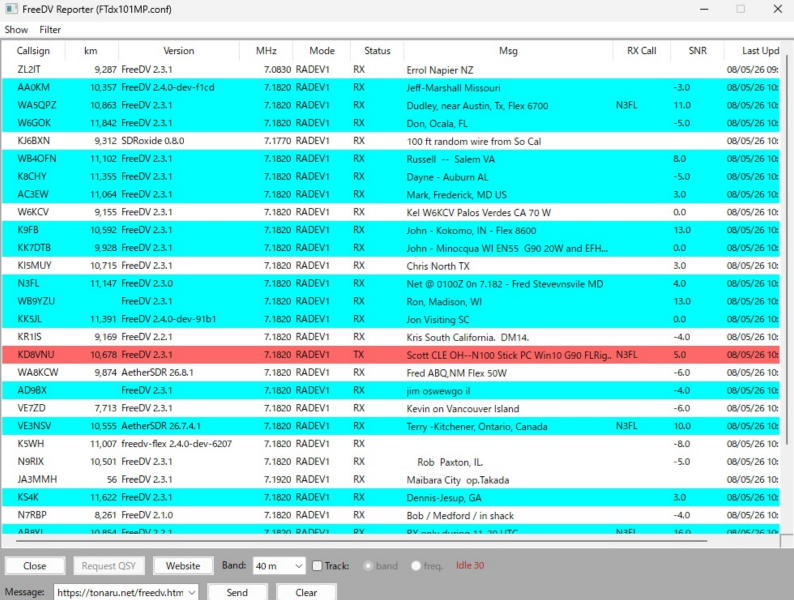This screenshot has height=600, width=794.
Task: Select the band radio button
Action: coord(368,566)
